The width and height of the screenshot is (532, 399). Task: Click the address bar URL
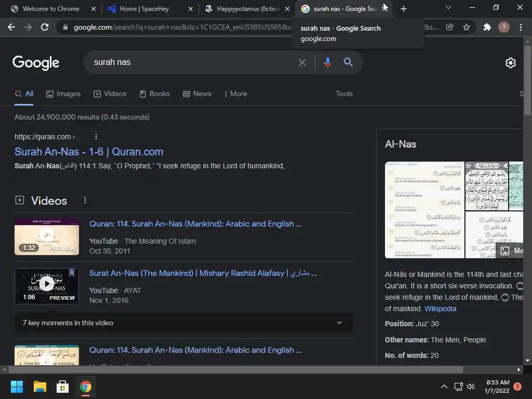182,27
